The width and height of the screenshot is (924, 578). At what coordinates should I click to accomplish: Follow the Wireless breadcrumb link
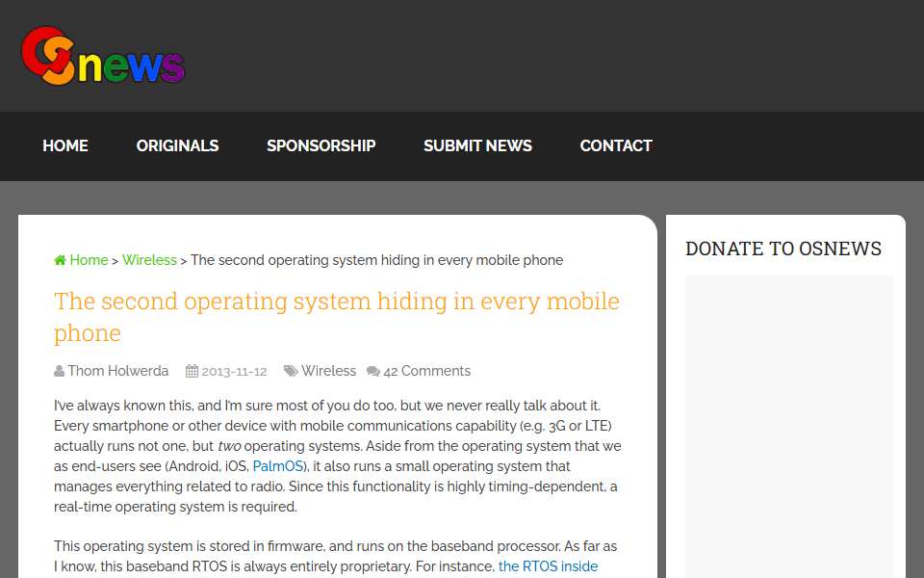[x=149, y=260]
